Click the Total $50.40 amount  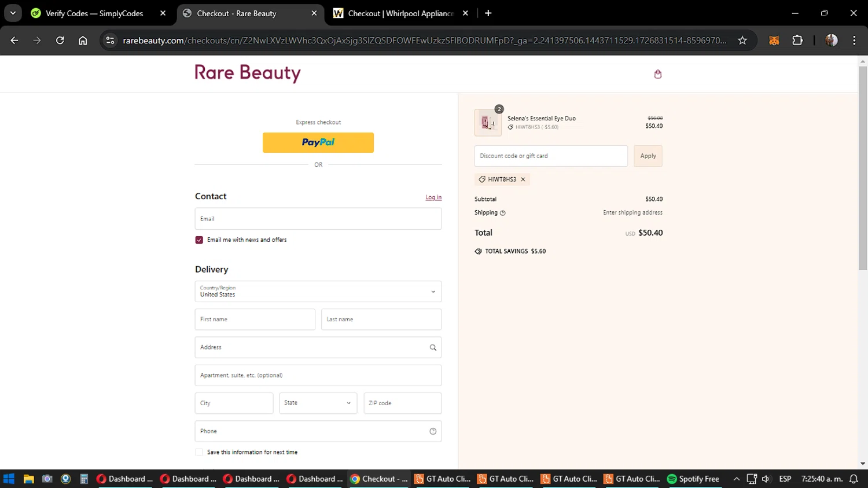(x=650, y=233)
